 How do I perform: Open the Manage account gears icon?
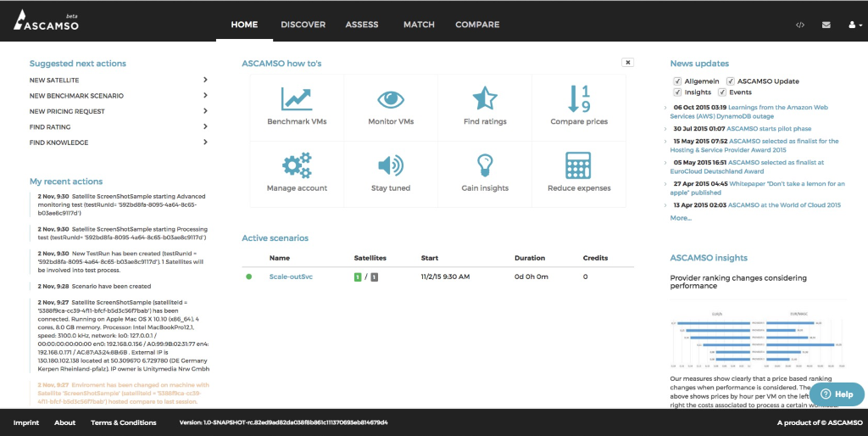pyautogui.click(x=297, y=165)
